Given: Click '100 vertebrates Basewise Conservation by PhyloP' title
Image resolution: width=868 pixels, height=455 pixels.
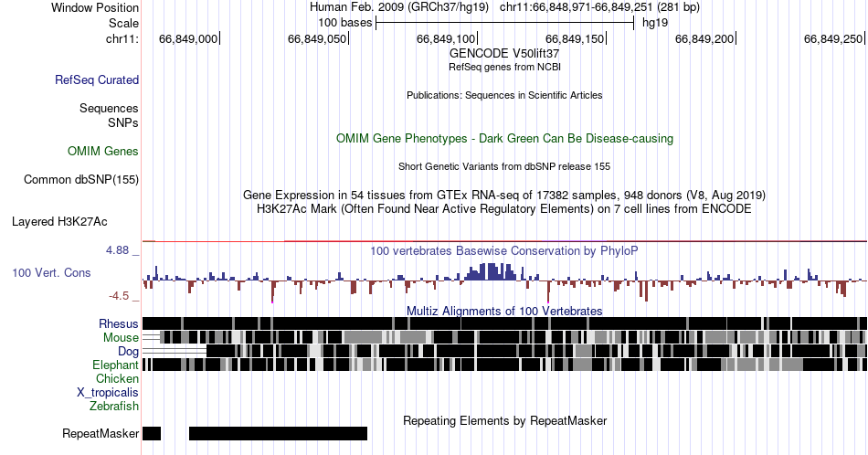Looking at the screenshot, I should pos(504,250).
